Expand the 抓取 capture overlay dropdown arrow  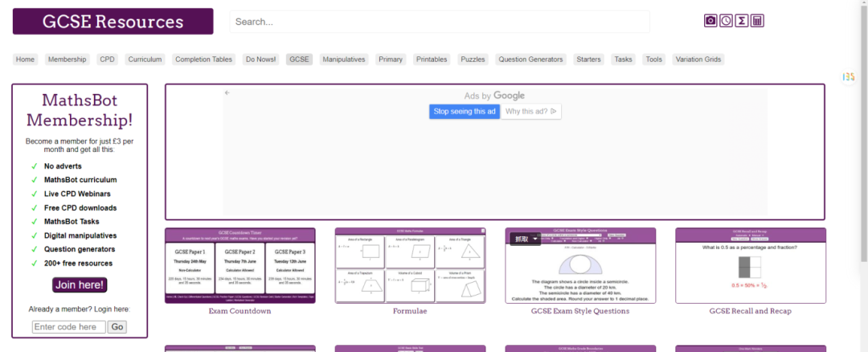[x=534, y=239]
